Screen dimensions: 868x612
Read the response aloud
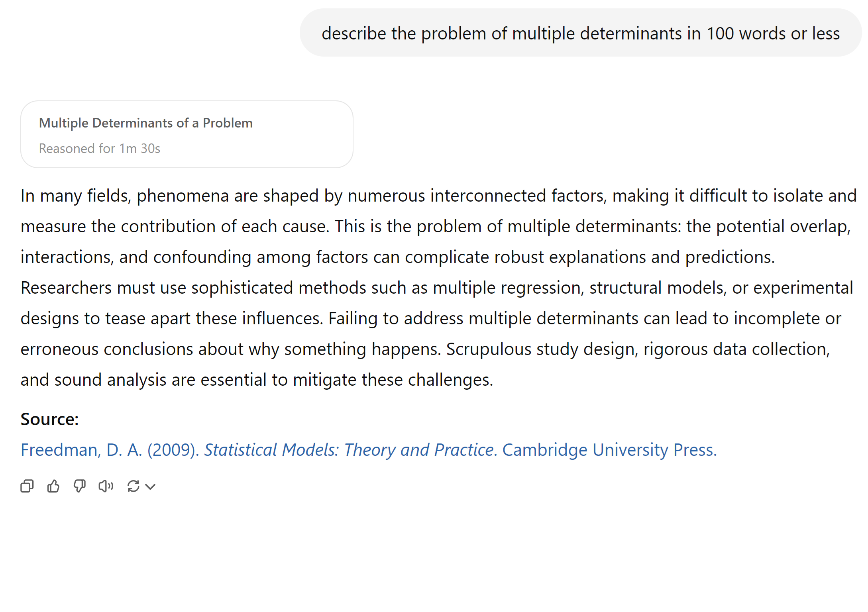click(106, 486)
